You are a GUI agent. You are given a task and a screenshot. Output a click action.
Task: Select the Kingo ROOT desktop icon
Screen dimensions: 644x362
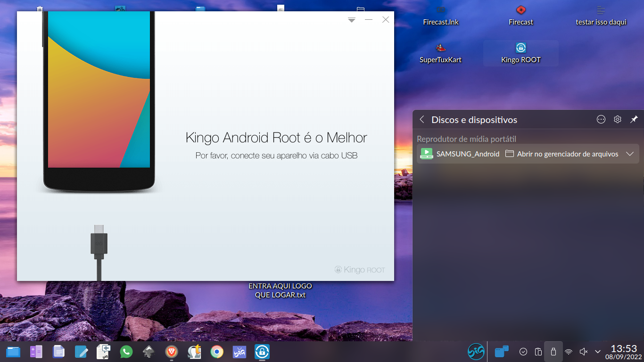pos(521,53)
